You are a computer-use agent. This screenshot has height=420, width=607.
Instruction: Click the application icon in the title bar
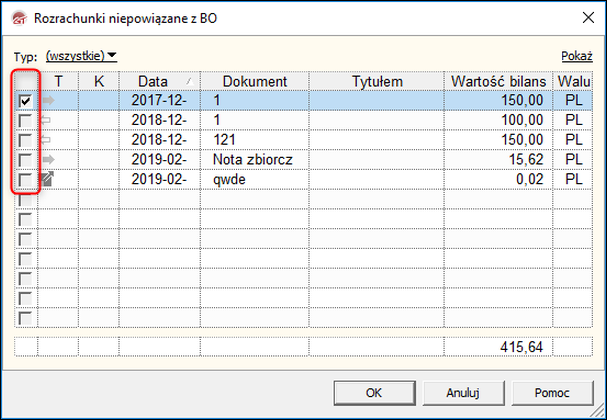pos(18,18)
